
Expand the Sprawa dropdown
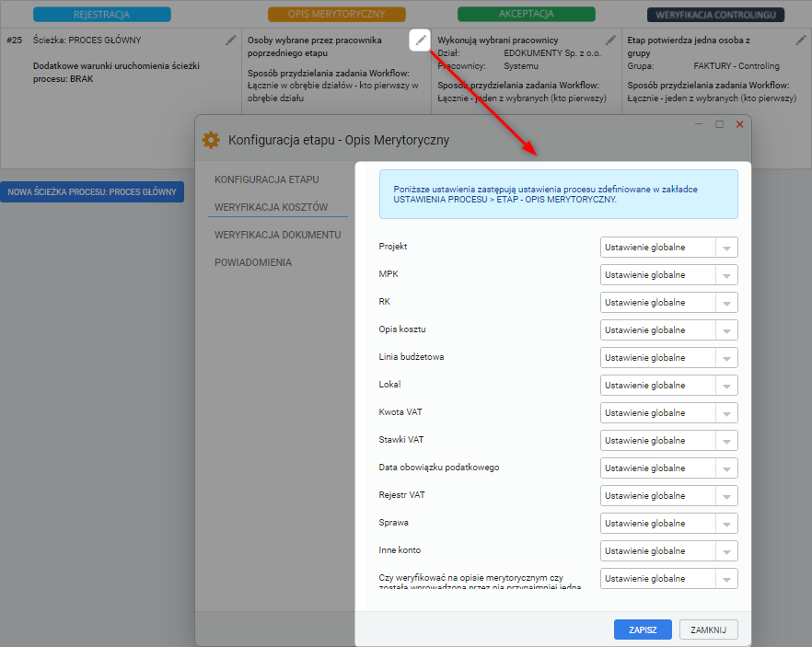pyautogui.click(x=669, y=524)
